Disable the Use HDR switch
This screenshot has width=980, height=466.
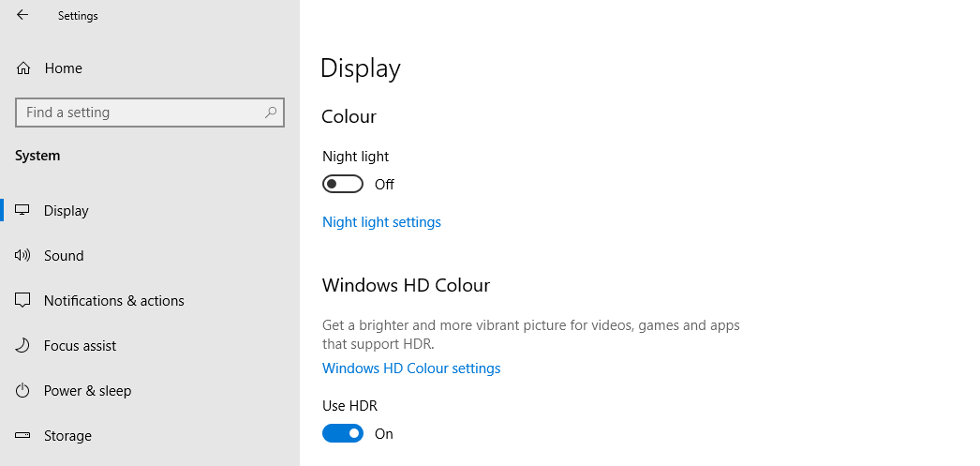coord(343,434)
